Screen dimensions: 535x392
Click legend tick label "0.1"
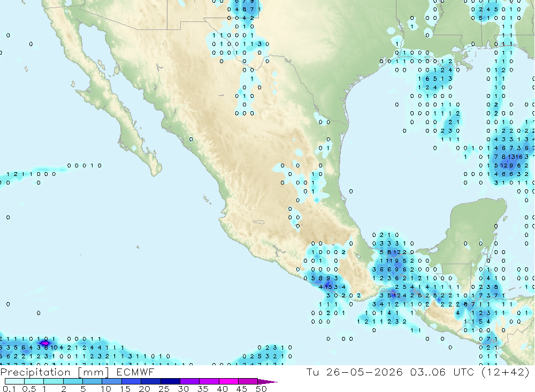[x=9, y=389]
